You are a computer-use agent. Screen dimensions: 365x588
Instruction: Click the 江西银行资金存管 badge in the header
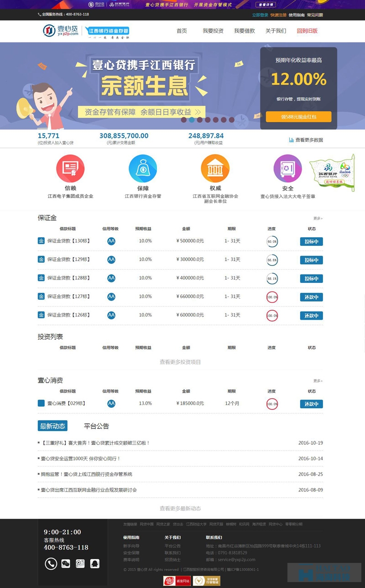pyautogui.click(x=107, y=31)
